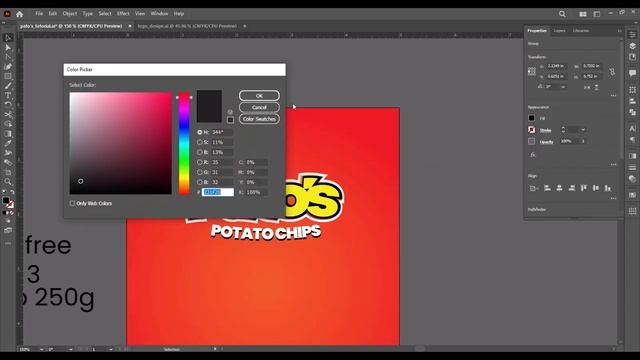
Task: Click Cancel in Color Picker
Action: coord(259,107)
